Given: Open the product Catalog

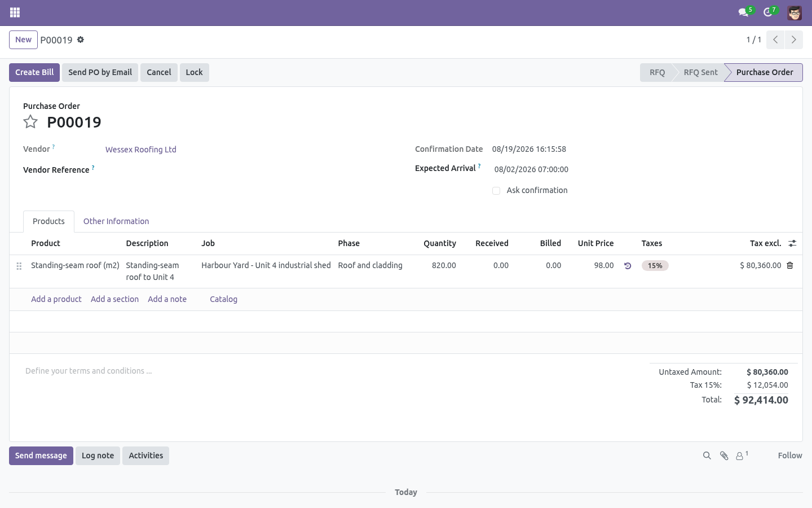Looking at the screenshot, I should [x=223, y=299].
